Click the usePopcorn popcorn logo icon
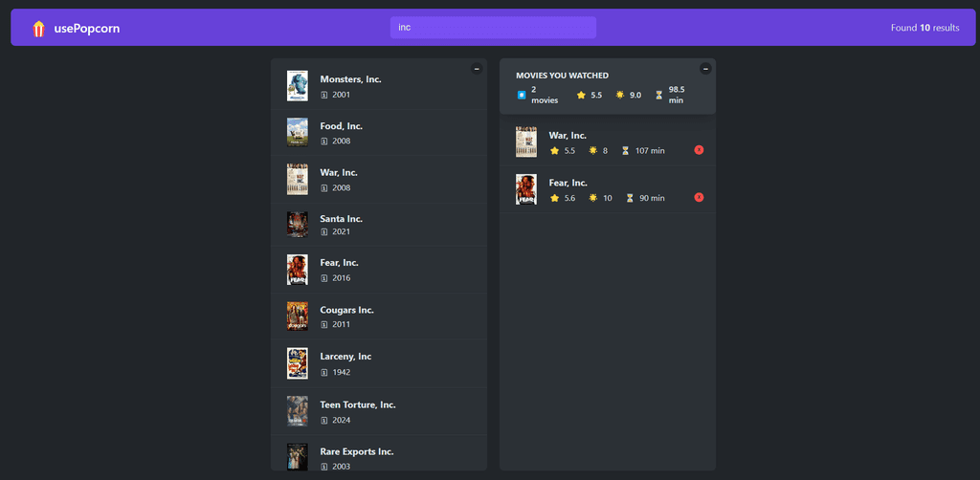The image size is (980, 480). click(38, 29)
